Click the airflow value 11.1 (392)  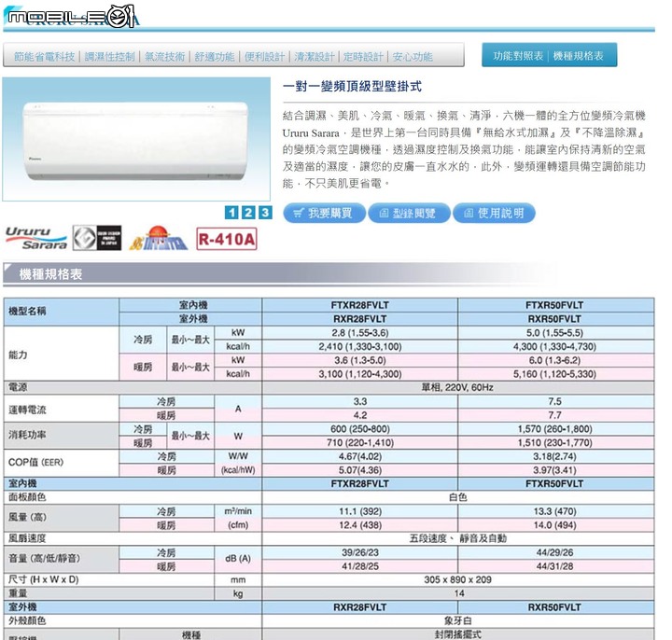[x=360, y=511]
